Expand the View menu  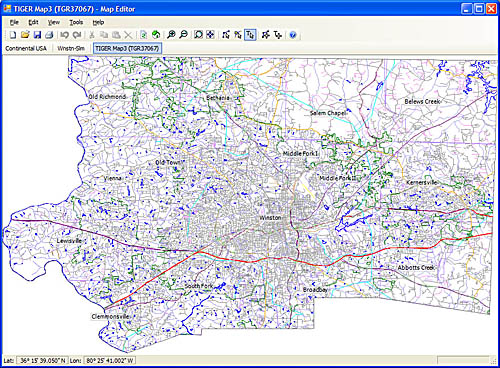tap(53, 22)
